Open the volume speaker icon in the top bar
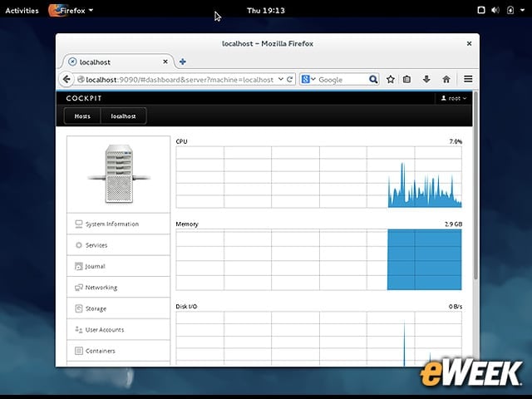The height and width of the screenshot is (399, 532). [495, 10]
